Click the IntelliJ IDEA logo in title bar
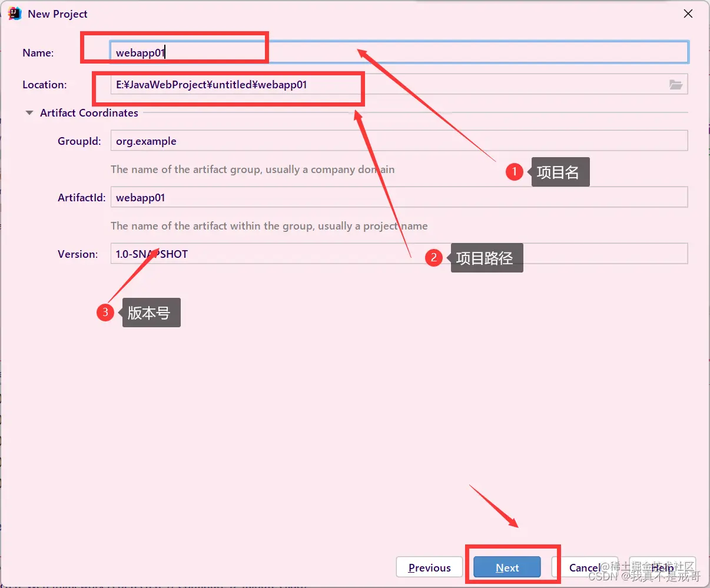Viewport: 710px width, 588px height. point(15,14)
